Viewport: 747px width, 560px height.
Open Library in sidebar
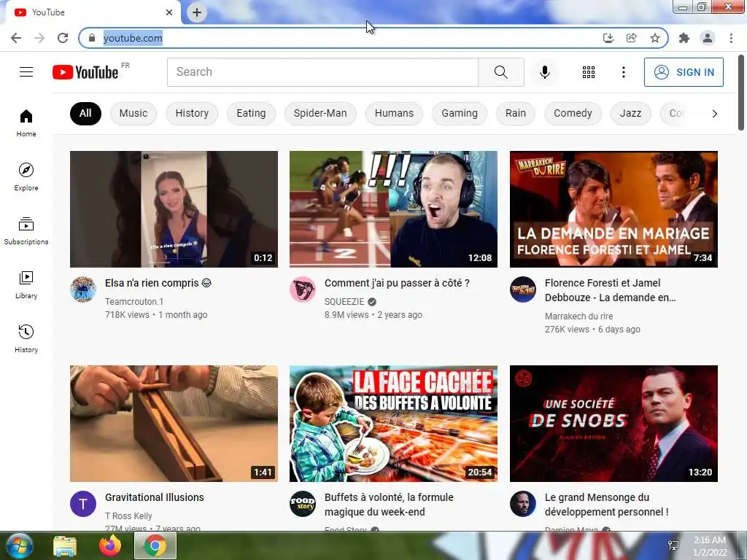pos(26,285)
